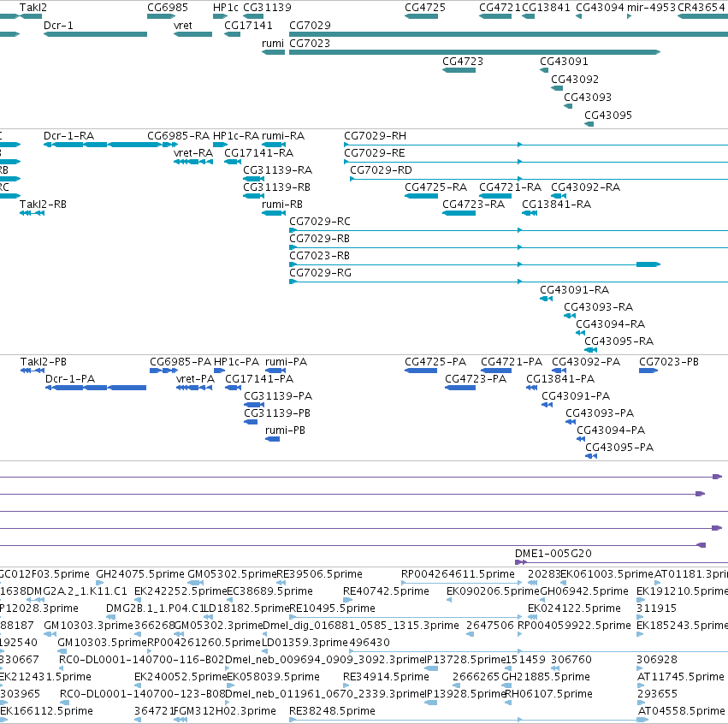The width and height of the screenshot is (728, 724).
Task: Click the CG7029-RH transcript label
Action: [376, 135]
